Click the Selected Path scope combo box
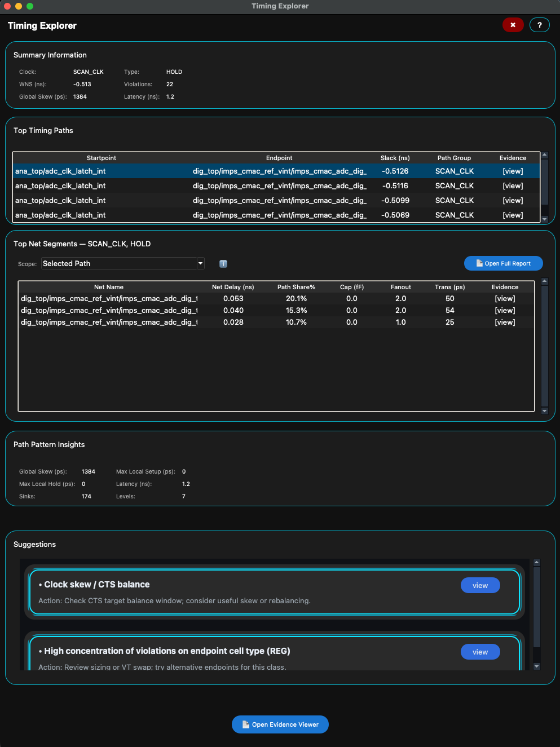Image resolution: width=560 pixels, height=747 pixels. point(119,263)
